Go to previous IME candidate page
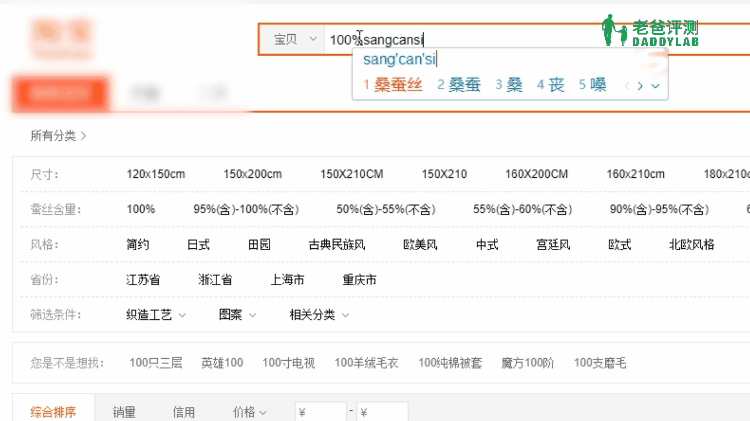Viewport: 750px width, 421px height. tap(627, 86)
